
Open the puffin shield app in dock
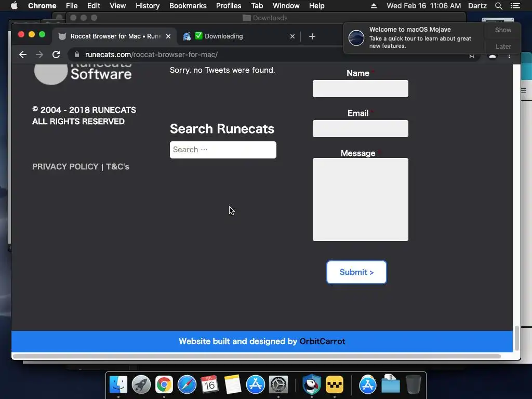[312, 384]
